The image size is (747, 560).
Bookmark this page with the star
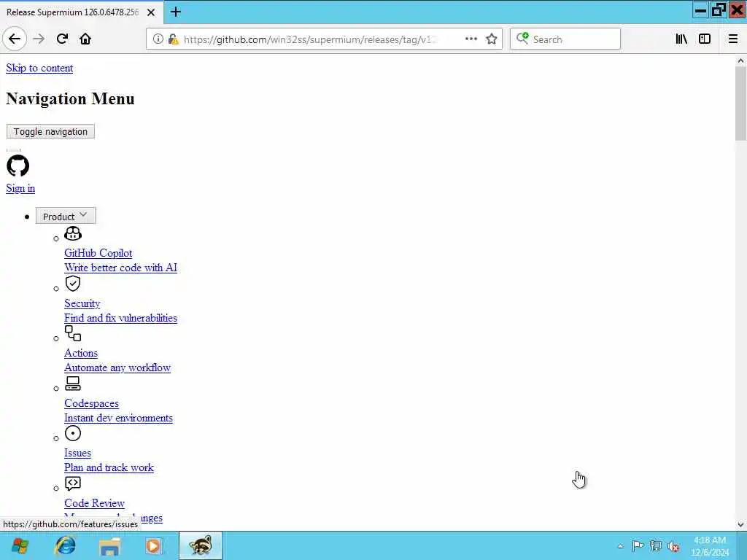[492, 39]
